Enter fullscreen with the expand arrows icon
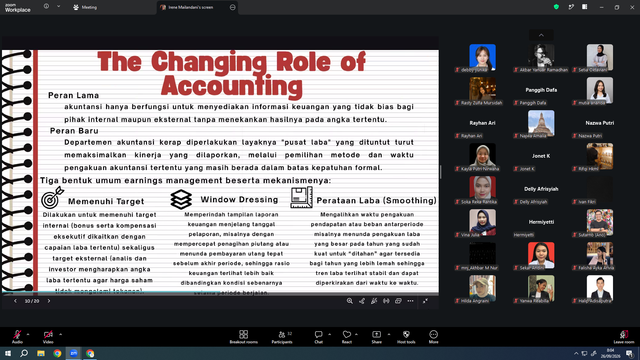The width and height of the screenshot is (640, 360). 425,301
